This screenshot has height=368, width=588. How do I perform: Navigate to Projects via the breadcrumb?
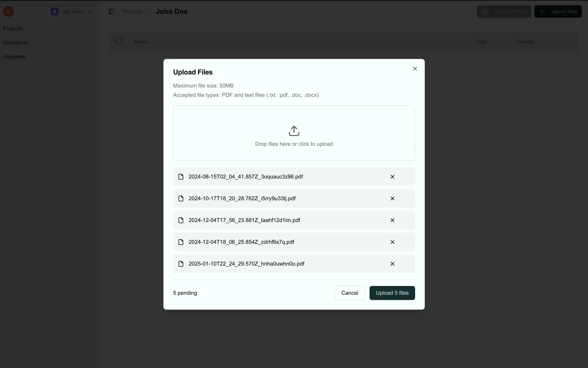tap(133, 11)
